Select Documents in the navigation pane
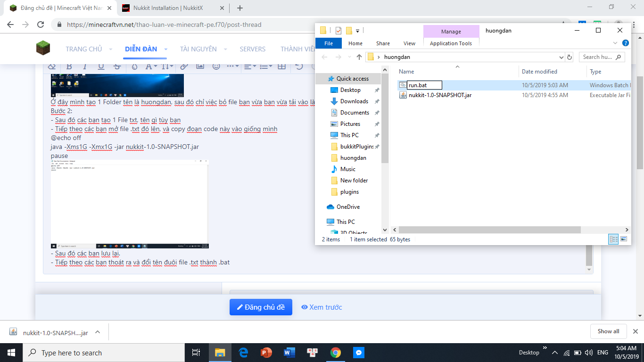This screenshot has height=362, width=644. 355,113
